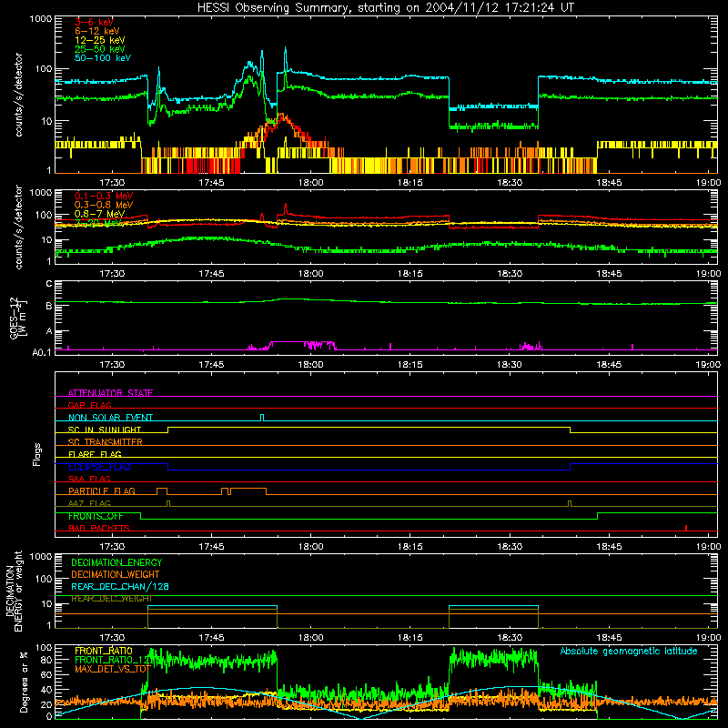Image resolution: width=728 pixels, height=728 pixels.
Task: Click the 'Absolute geomagnetic latitude' label
Action: 629,651
